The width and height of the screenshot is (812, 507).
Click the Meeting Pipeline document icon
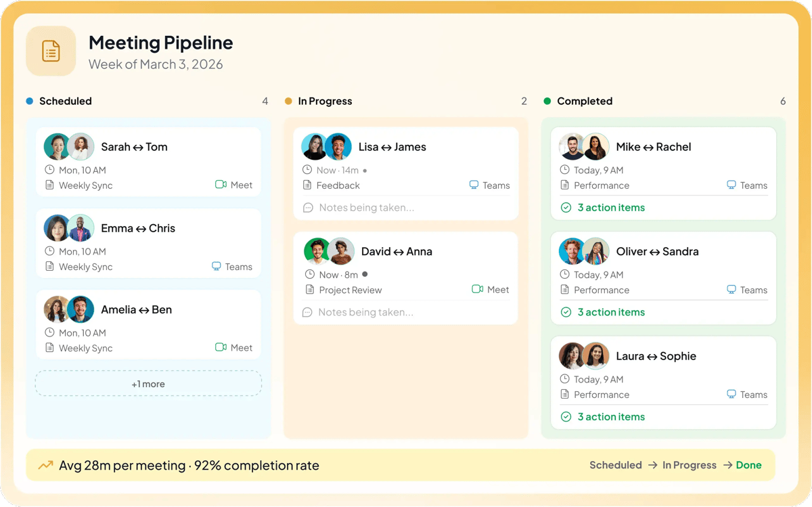click(51, 51)
